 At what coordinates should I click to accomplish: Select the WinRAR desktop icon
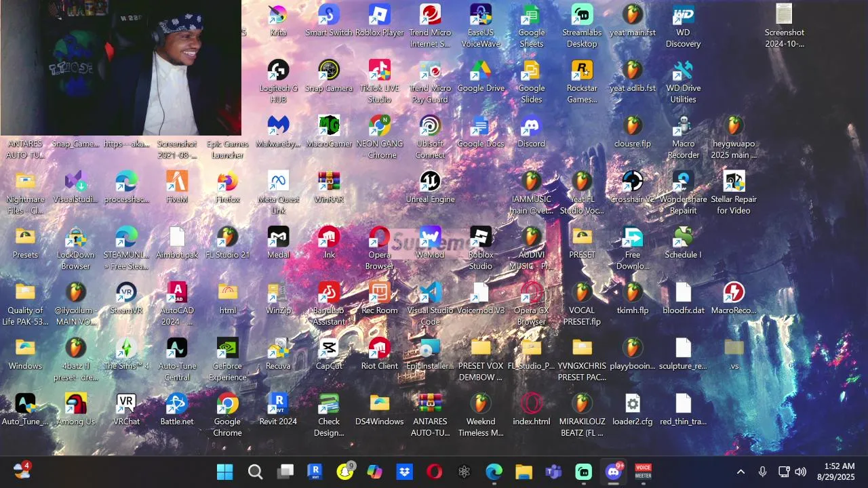click(329, 187)
